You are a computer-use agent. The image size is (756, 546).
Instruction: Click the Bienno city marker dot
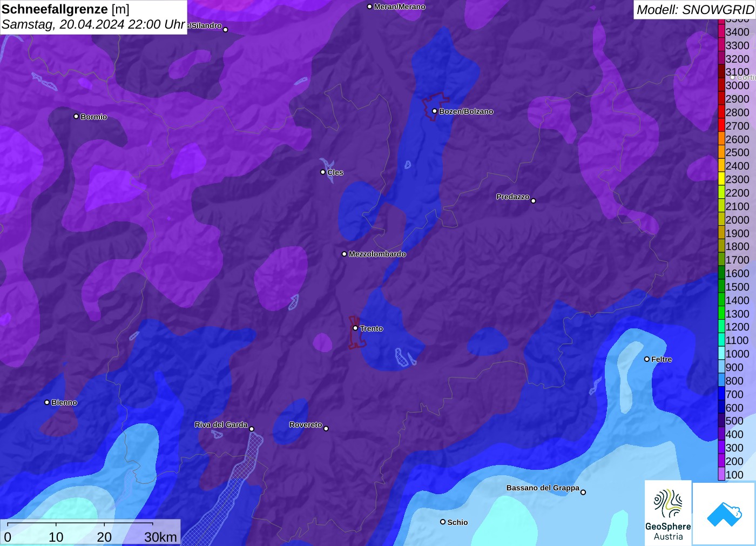click(x=47, y=402)
